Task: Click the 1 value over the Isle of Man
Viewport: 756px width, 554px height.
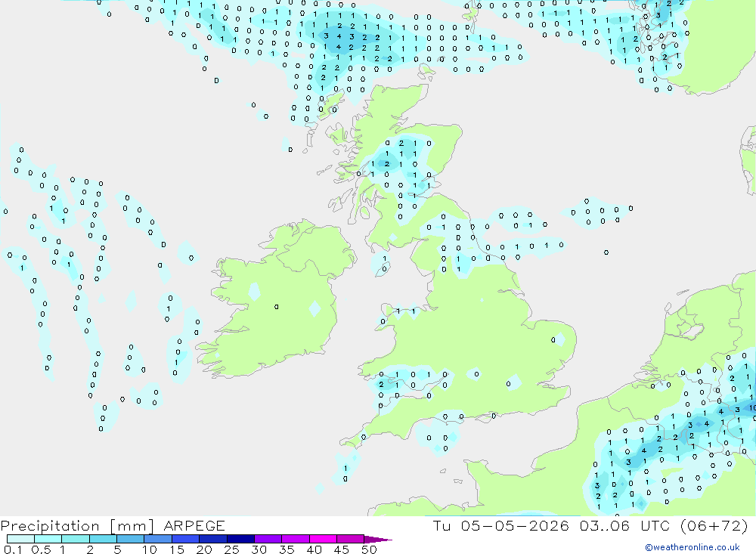Action: point(384,259)
